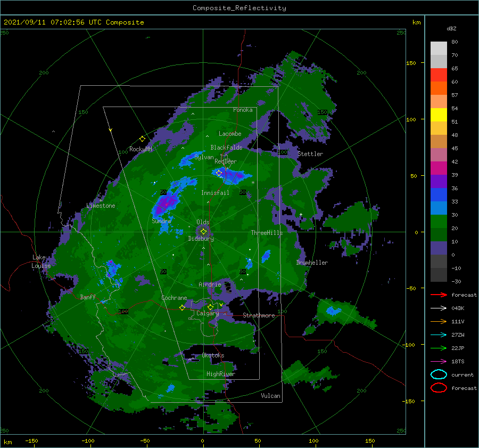The image size is (479, 448).
Task: Click the Innisfail city label
Action: tap(215, 193)
